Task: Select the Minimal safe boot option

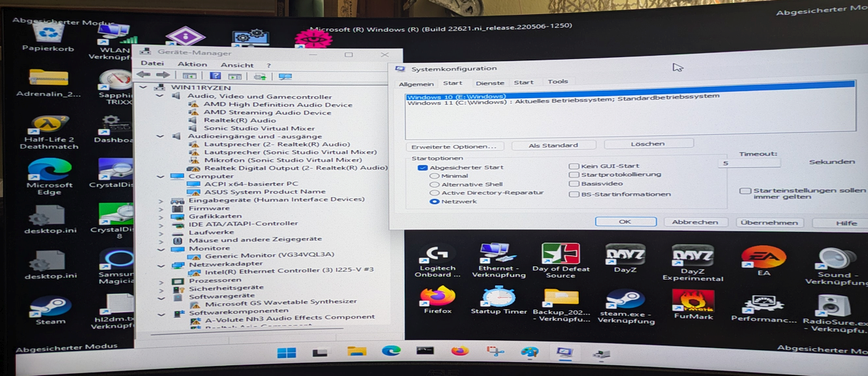Action: [x=434, y=176]
